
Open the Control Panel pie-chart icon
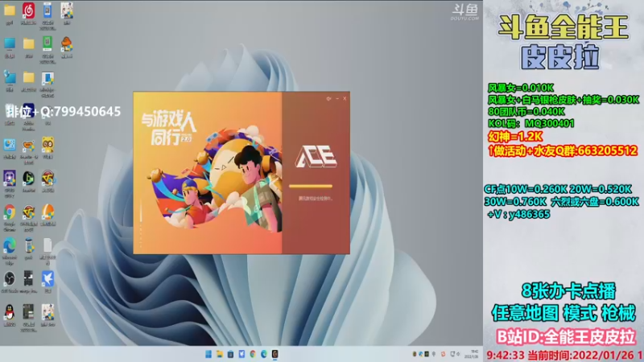point(10,145)
